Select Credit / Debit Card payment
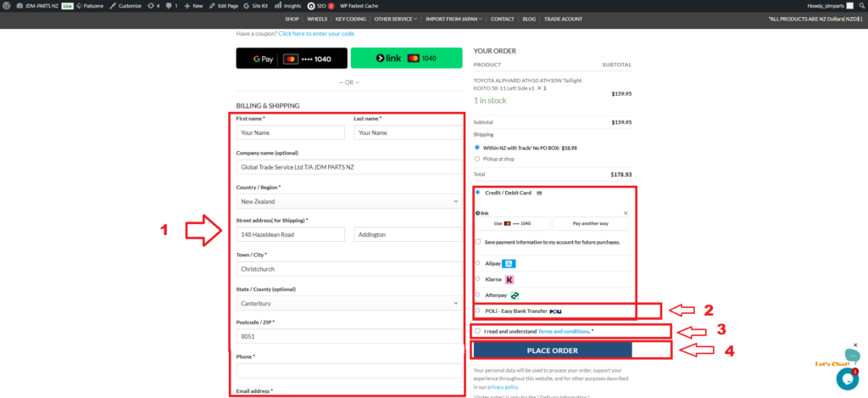868x398 pixels. click(477, 193)
